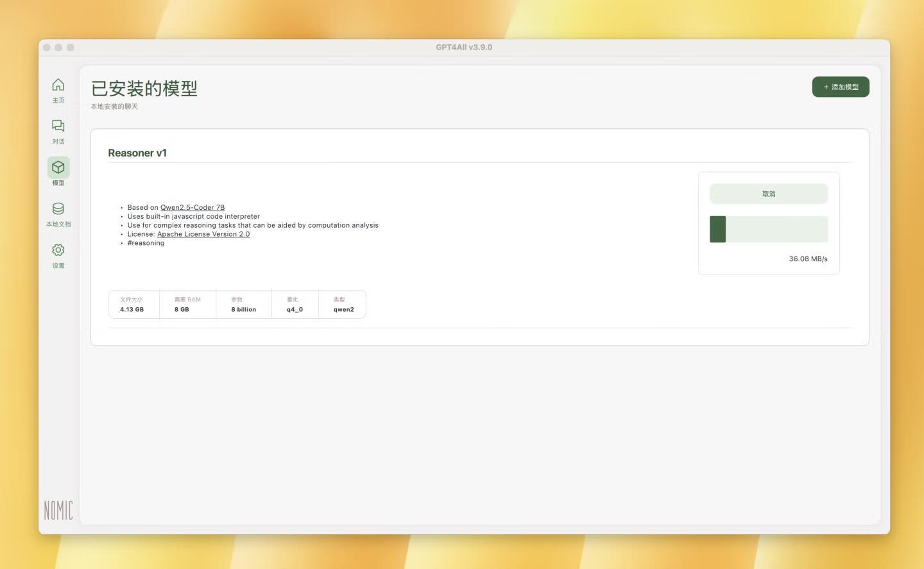
Task: Click the download progress bar
Action: click(769, 229)
